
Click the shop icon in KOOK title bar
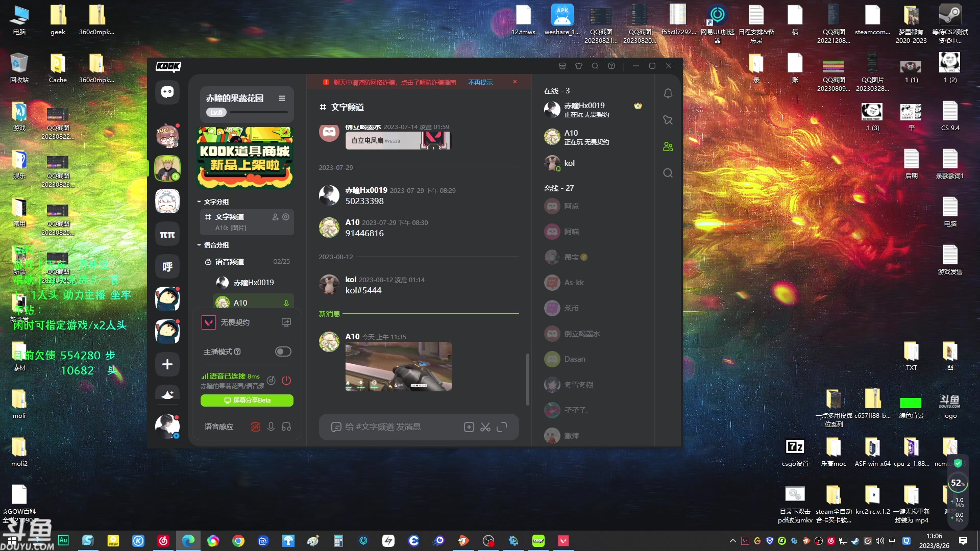click(x=562, y=66)
